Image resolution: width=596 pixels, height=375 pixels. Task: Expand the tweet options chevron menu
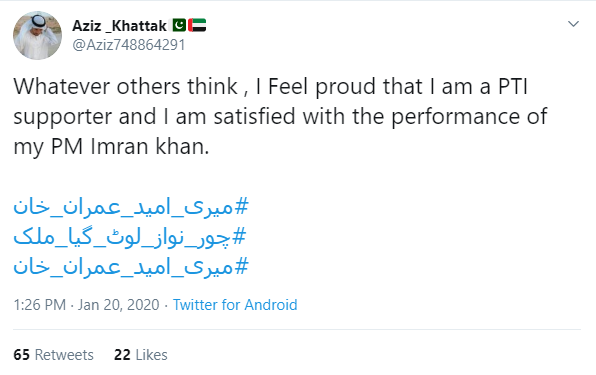(573, 24)
